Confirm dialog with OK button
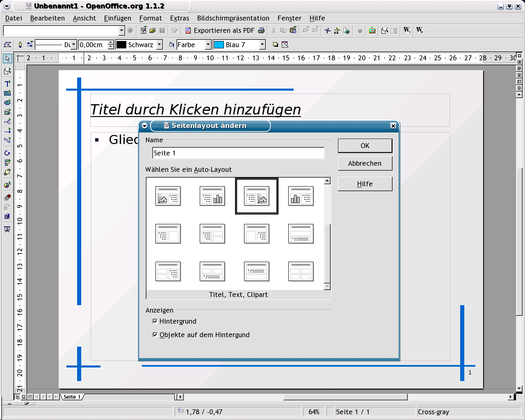Image resolution: width=525 pixels, height=420 pixels. coord(365,146)
